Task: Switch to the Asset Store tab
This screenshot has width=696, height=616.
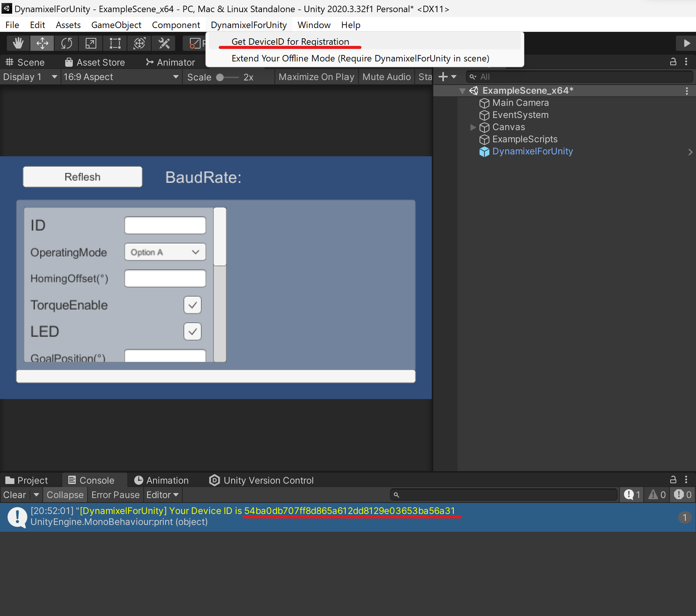Action: 95,62
